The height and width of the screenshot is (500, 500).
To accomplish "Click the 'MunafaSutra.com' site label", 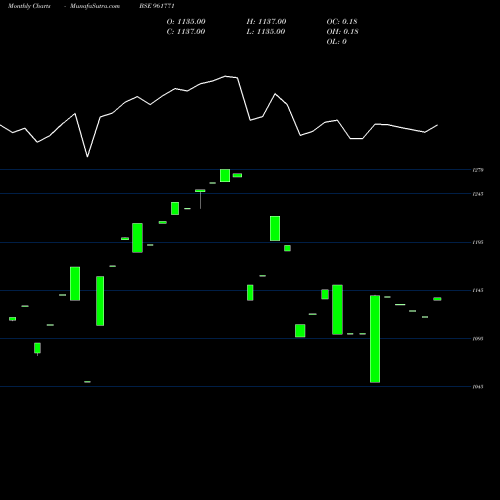I will (x=95, y=6).
